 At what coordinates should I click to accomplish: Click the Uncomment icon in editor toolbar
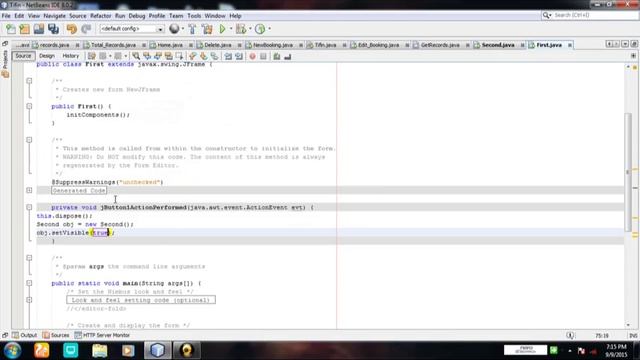click(x=287, y=56)
